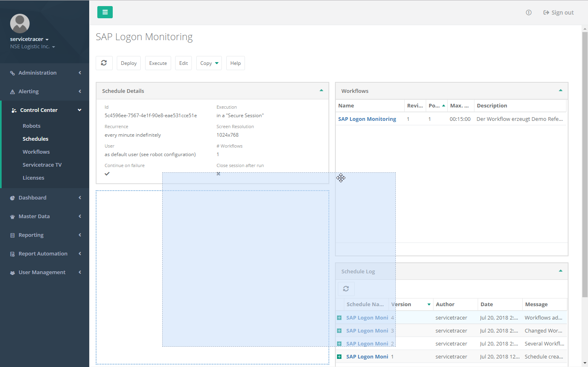Click the Administration wrench icon
Image resolution: width=588 pixels, height=367 pixels.
click(x=13, y=73)
